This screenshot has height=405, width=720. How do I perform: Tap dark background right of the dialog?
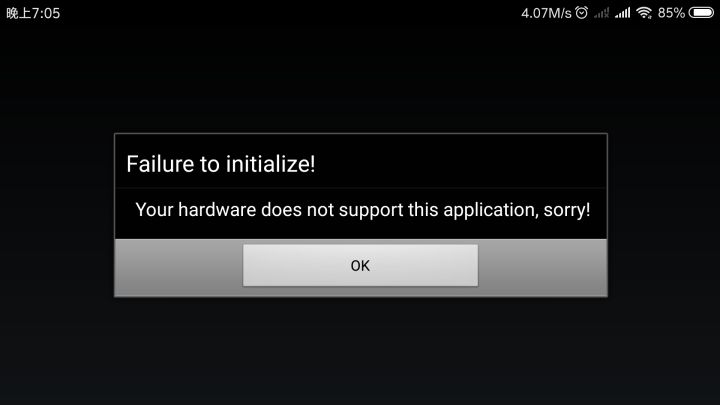pyautogui.click(x=664, y=215)
